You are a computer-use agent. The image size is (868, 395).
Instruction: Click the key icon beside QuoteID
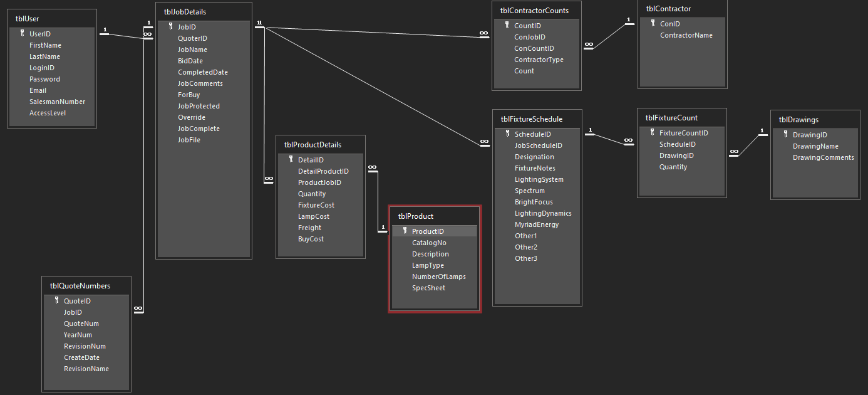[56, 301]
